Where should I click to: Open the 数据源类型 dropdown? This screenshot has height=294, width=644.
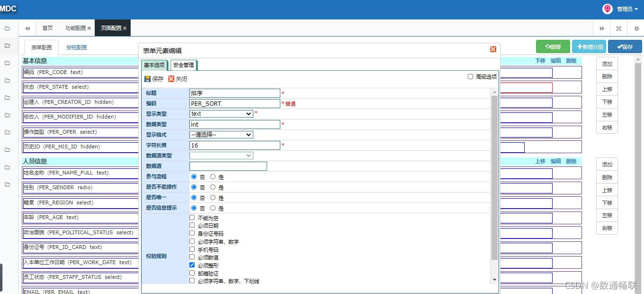(x=221, y=156)
